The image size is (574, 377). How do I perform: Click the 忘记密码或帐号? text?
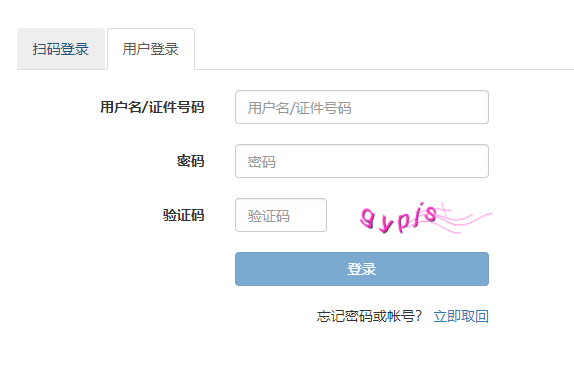point(369,316)
